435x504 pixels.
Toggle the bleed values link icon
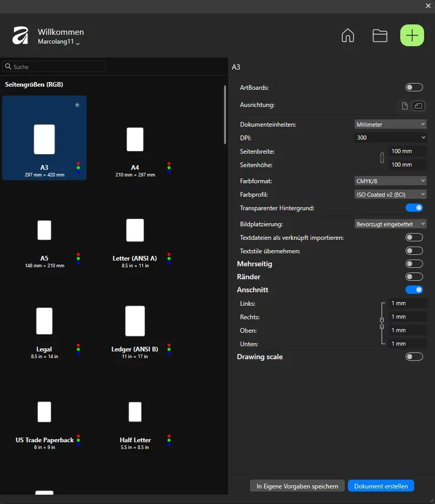(382, 324)
